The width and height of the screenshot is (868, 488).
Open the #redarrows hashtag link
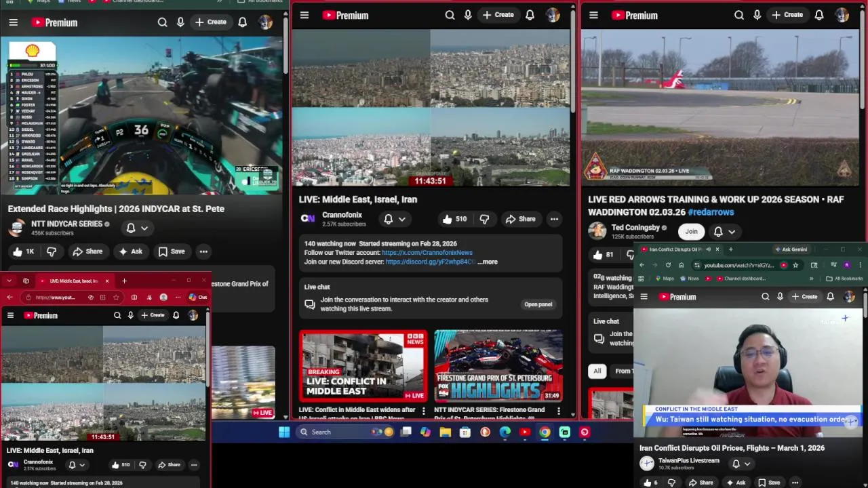711,212
